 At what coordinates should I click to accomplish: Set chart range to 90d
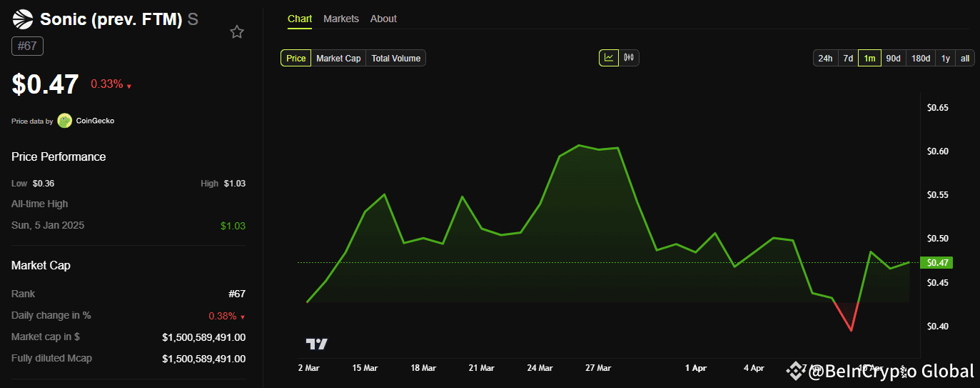tap(894, 58)
